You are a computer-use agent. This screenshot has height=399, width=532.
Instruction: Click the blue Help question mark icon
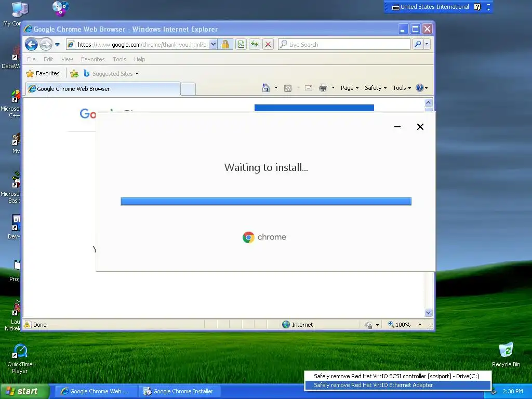(420, 88)
